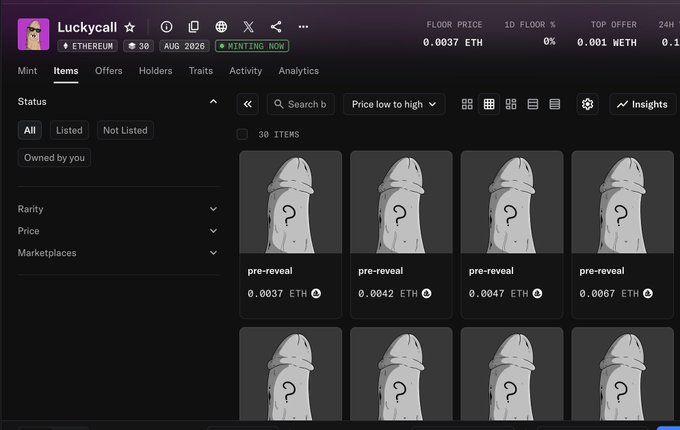
Task: Click the 30 ITEMS count label
Action: pyautogui.click(x=279, y=135)
